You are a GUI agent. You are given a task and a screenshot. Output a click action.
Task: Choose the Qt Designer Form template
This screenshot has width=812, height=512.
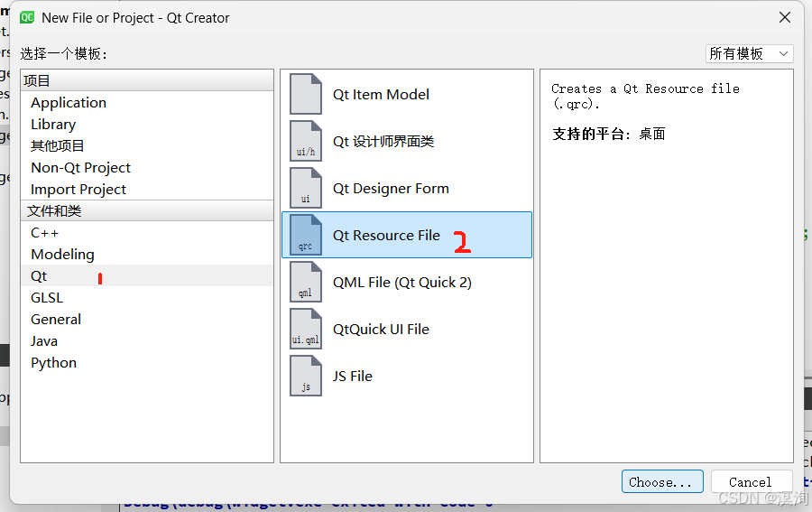pyautogui.click(x=407, y=188)
